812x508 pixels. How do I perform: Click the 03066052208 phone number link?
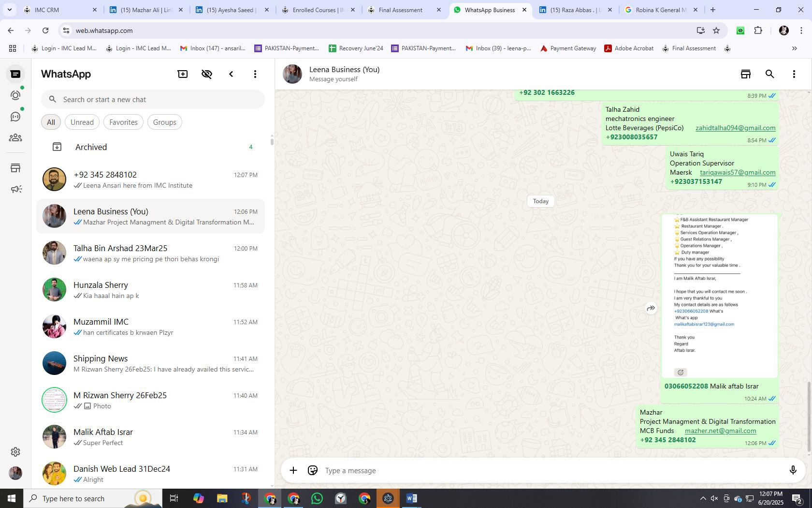click(686, 386)
